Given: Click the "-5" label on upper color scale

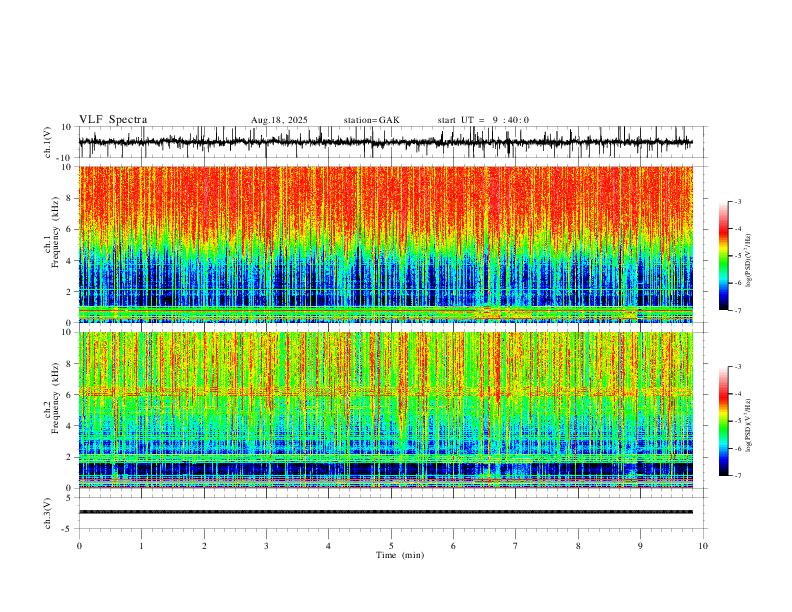Looking at the screenshot, I should click(x=737, y=256).
